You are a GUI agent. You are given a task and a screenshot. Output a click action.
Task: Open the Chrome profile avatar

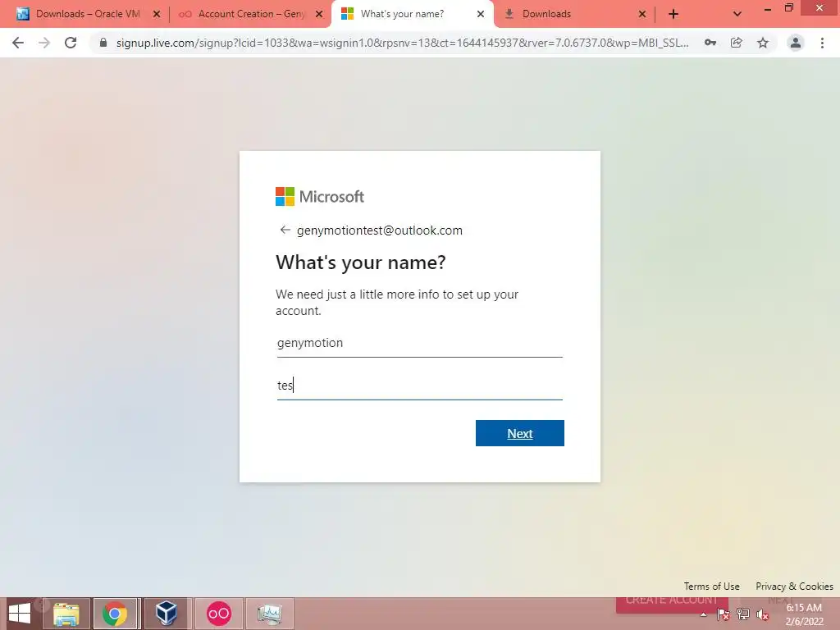tap(796, 43)
